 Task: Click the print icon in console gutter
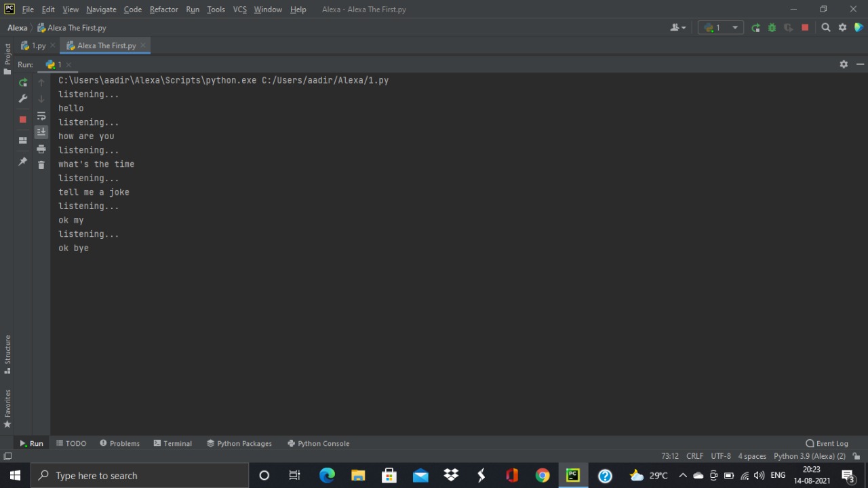pos(41,149)
